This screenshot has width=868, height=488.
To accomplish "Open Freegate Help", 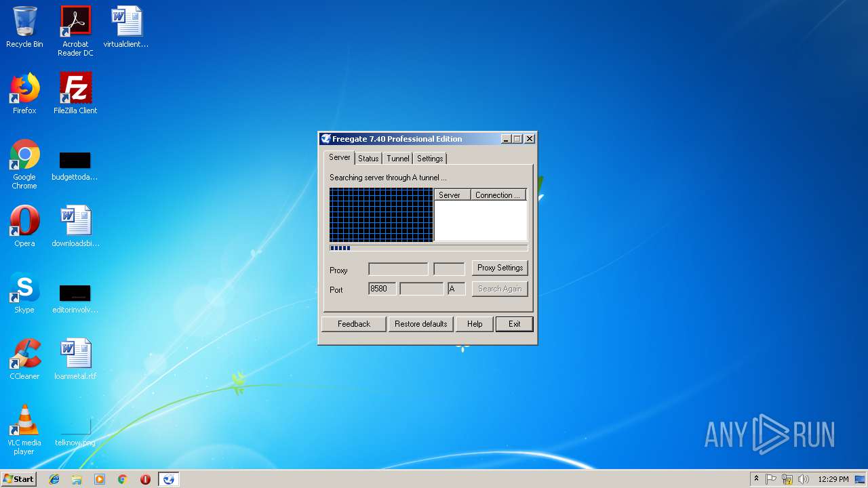I will point(475,324).
